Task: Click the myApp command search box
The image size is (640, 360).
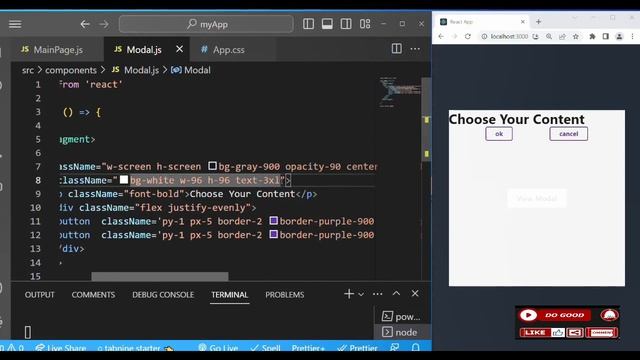Action: click(x=206, y=24)
